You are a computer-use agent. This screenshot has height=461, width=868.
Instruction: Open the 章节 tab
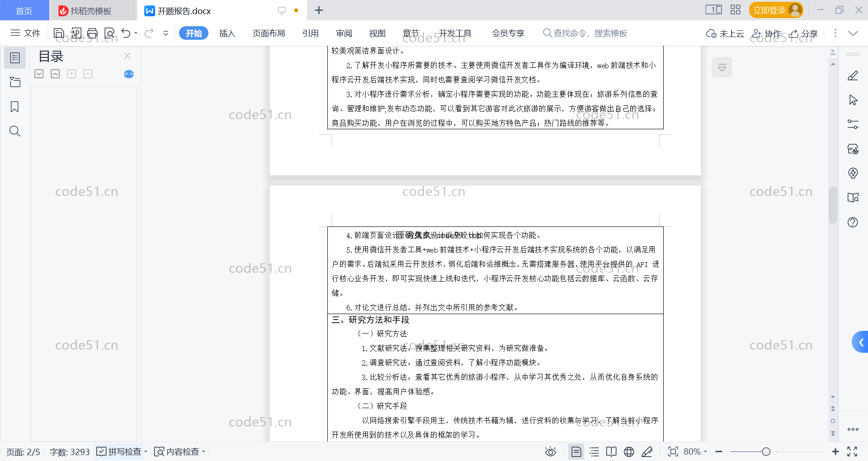click(410, 33)
